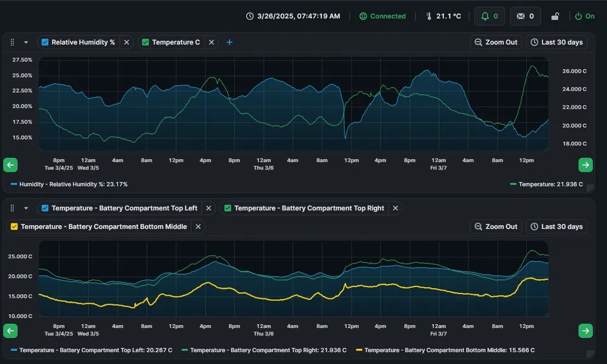Click the unlock padlock icon

tap(555, 16)
